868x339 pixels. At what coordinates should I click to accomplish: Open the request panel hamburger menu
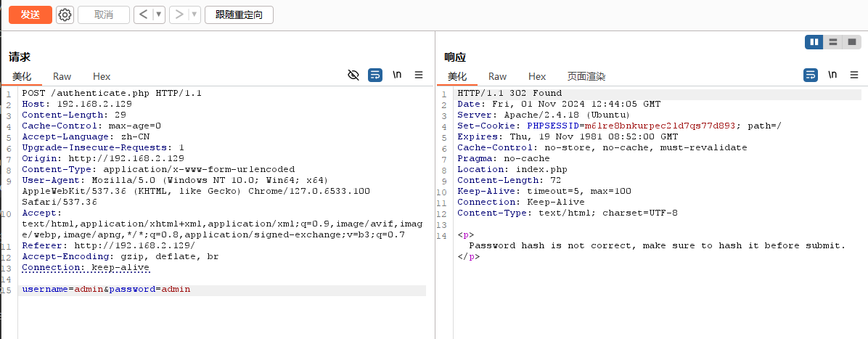tap(419, 75)
